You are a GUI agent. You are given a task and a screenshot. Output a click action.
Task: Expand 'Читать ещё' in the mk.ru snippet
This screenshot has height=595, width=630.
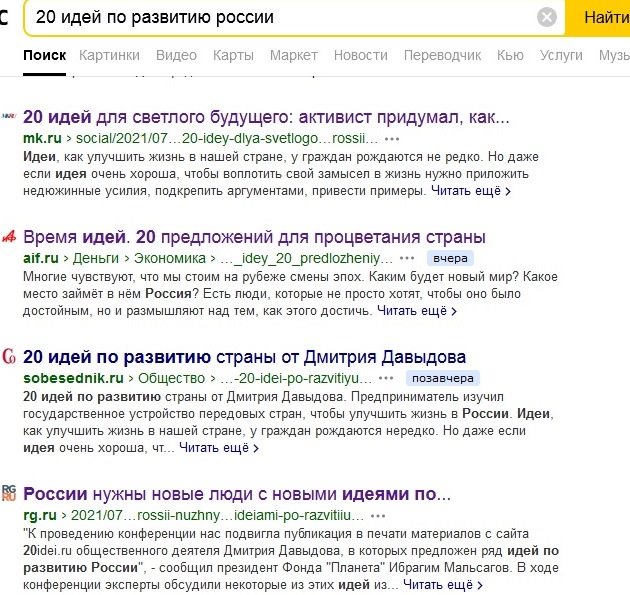471,191
